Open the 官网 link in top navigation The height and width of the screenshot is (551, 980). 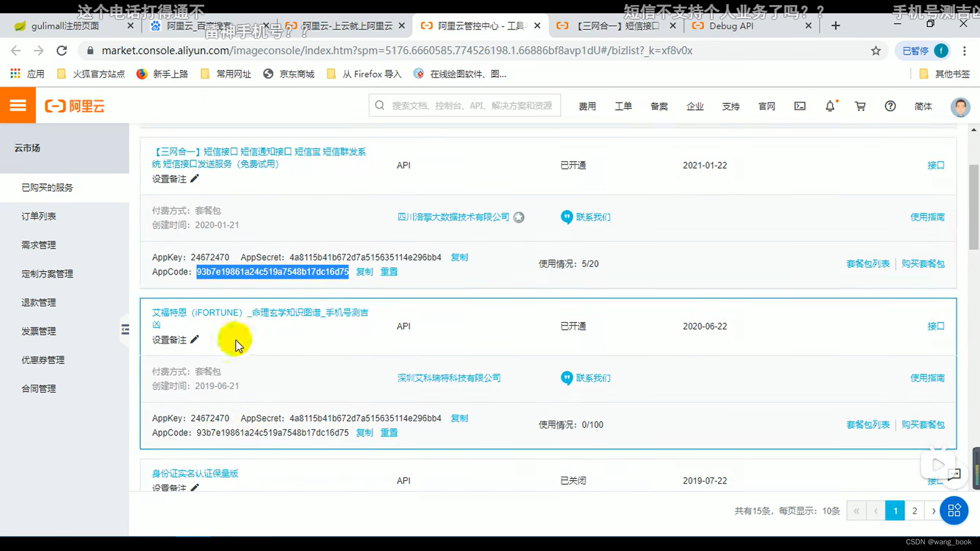(767, 106)
